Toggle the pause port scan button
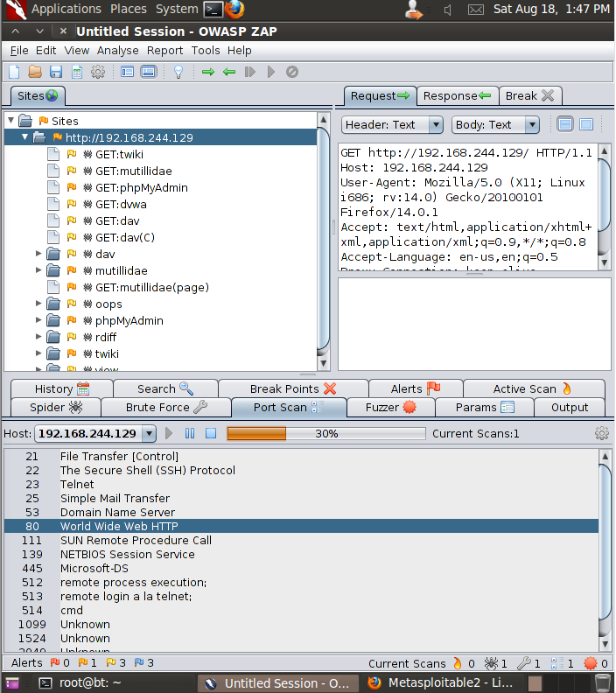 (190, 433)
